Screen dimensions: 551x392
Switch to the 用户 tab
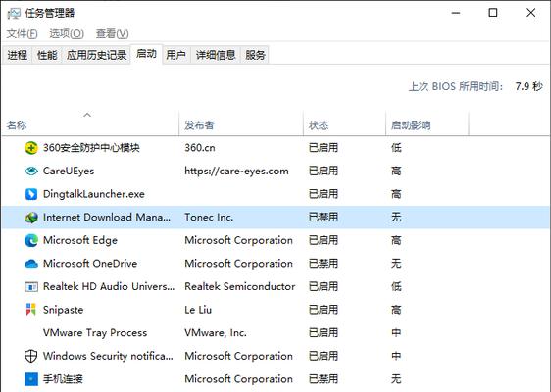point(176,55)
